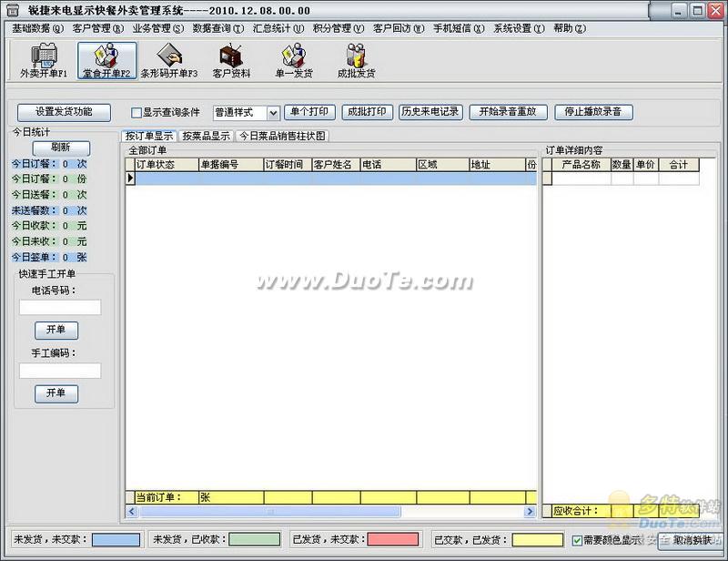This screenshot has height=561, width=728.
Task: Click 应收合计 total cell
Action: [581, 511]
